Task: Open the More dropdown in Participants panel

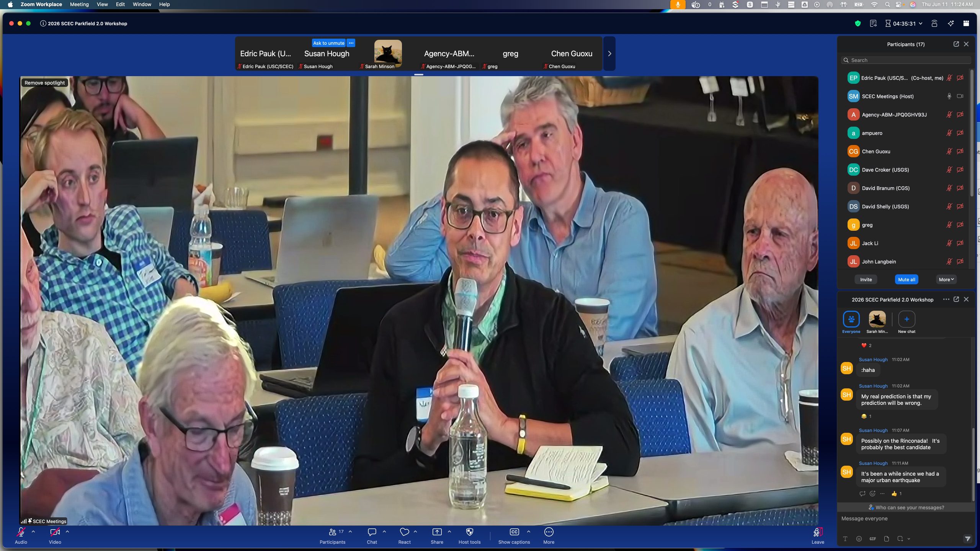Action: click(946, 279)
